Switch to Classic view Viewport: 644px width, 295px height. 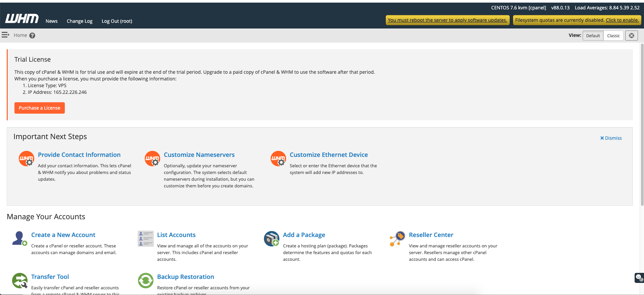[x=613, y=36]
